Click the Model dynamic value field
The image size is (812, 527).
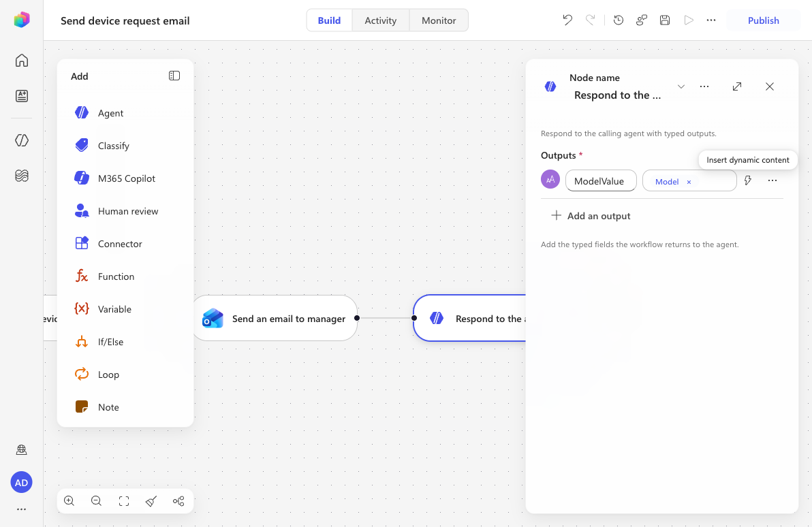[689, 180]
